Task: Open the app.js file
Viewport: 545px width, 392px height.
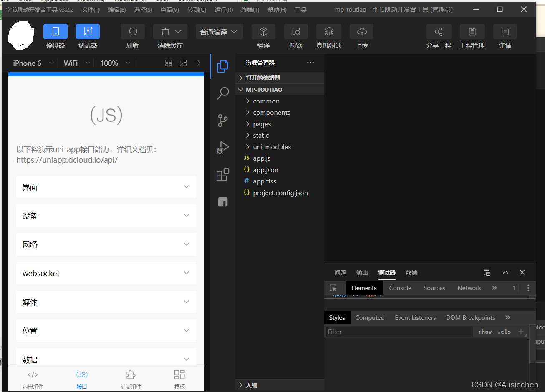Action: (280, 158)
